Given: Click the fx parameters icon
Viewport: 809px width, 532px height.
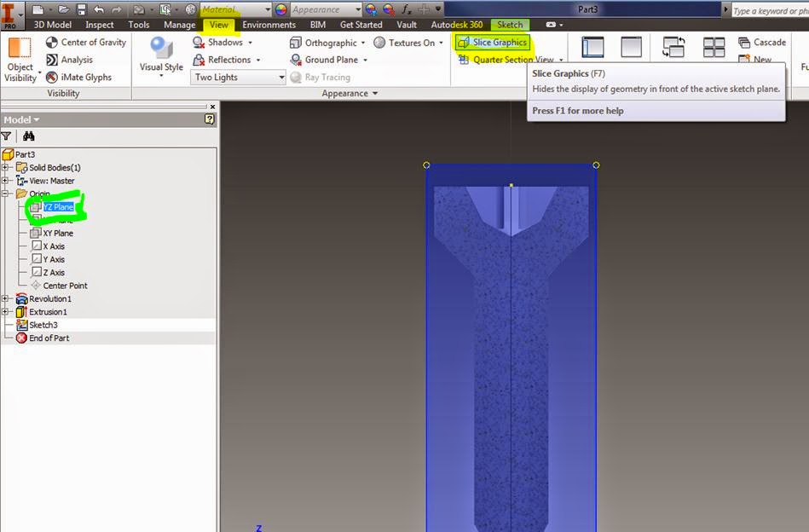Looking at the screenshot, I should [407, 9].
